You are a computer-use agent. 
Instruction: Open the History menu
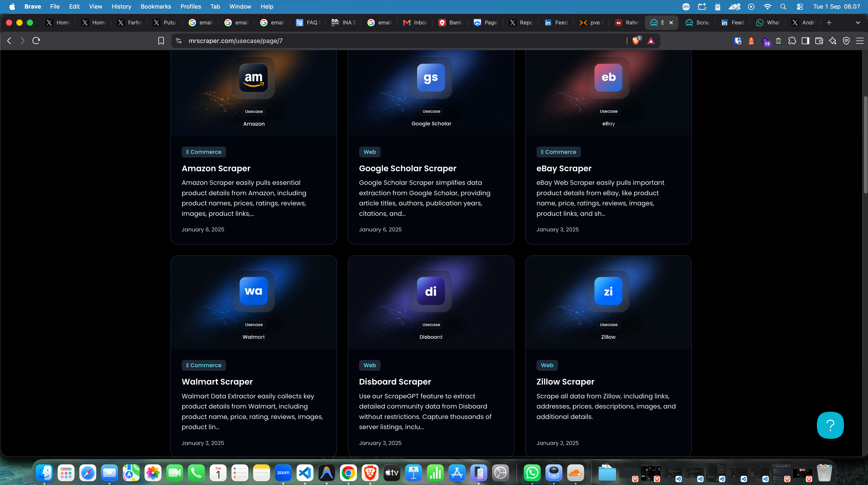(x=121, y=6)
